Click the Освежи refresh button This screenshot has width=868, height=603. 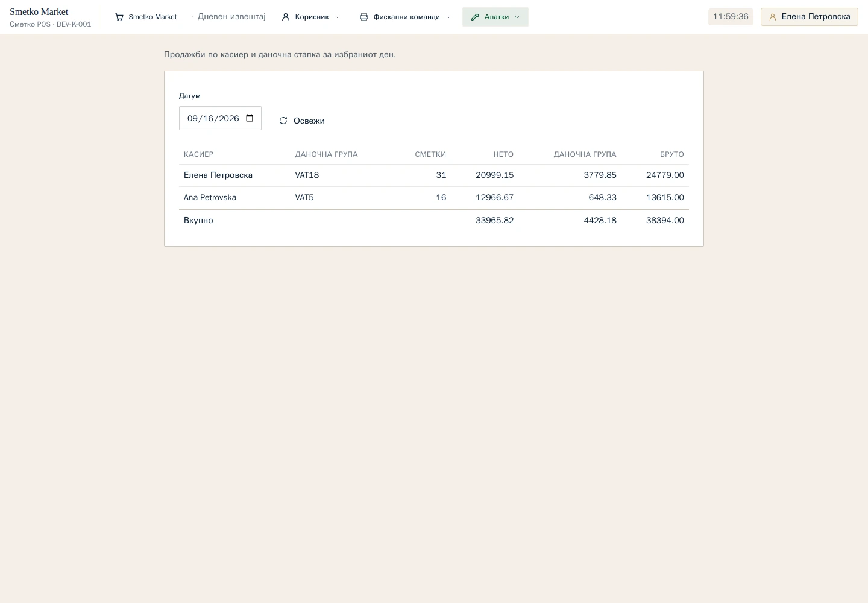click(302, 121)
